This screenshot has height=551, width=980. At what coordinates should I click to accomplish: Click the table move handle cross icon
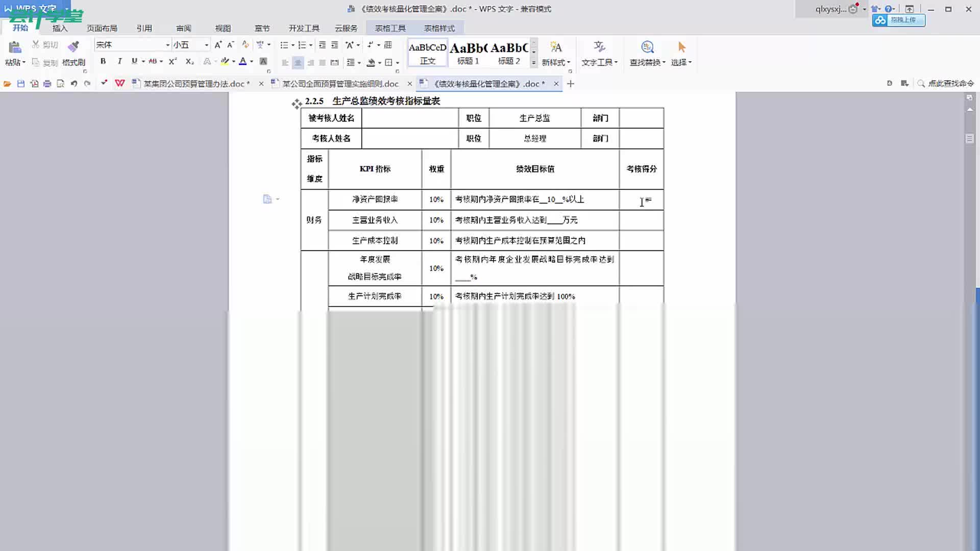pyautogui.click(x=297, y=104)
